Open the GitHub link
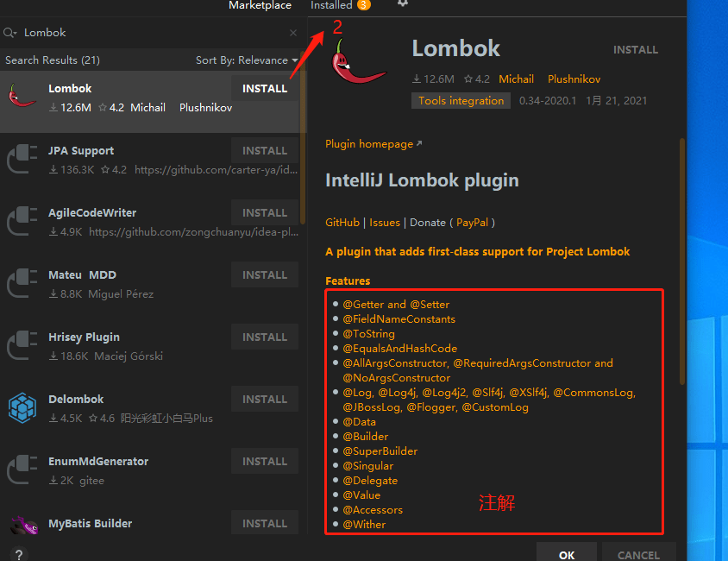The image size is (728, 561). pos(342,223)
